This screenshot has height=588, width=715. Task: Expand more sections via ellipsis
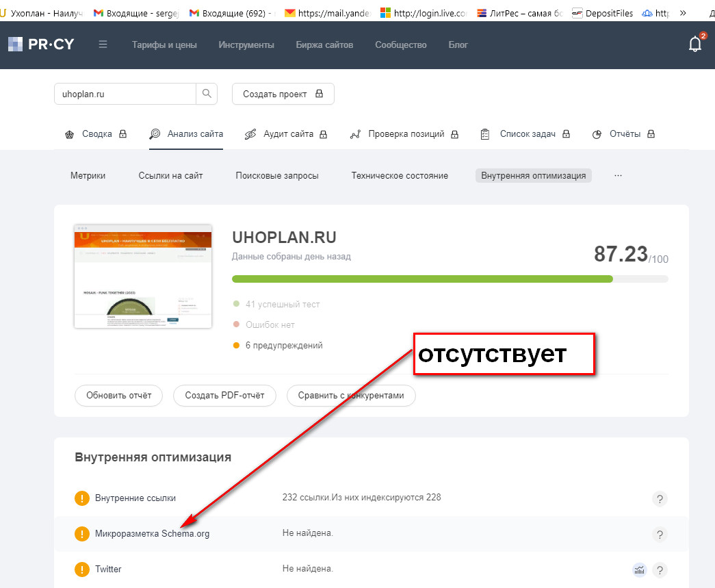pyautogui.click(x=618, y=176)
